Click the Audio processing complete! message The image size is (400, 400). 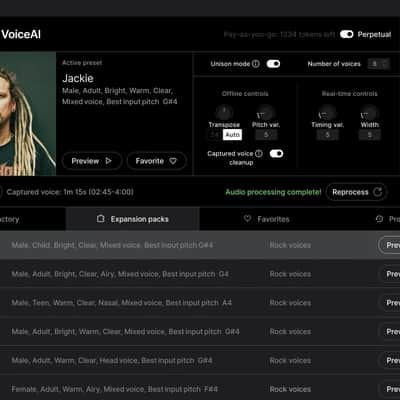tap(273, 192)
